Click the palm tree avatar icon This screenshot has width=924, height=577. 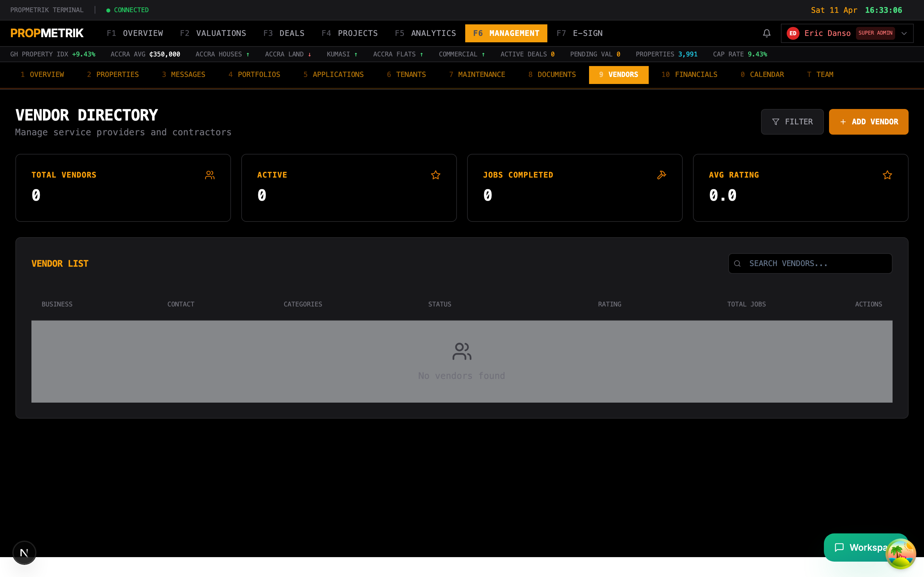(901, 554)
